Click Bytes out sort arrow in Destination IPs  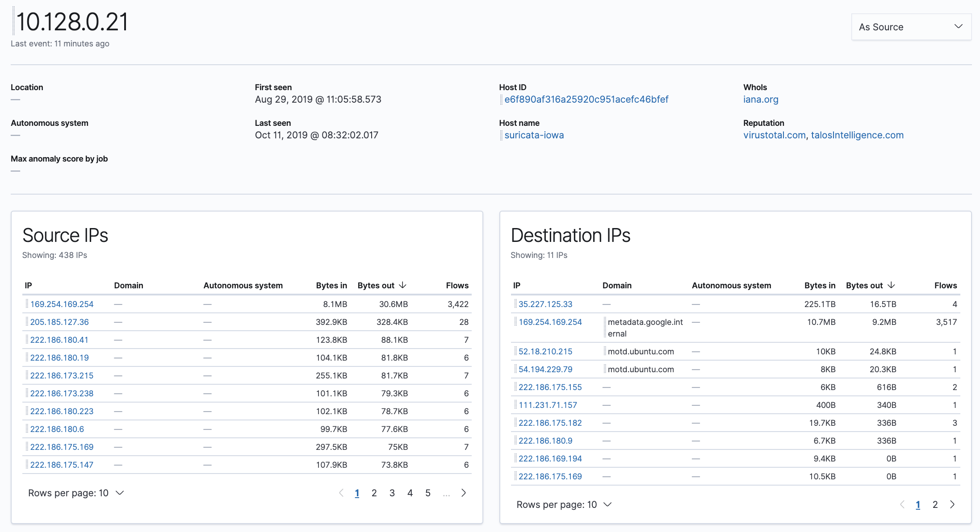891,285
